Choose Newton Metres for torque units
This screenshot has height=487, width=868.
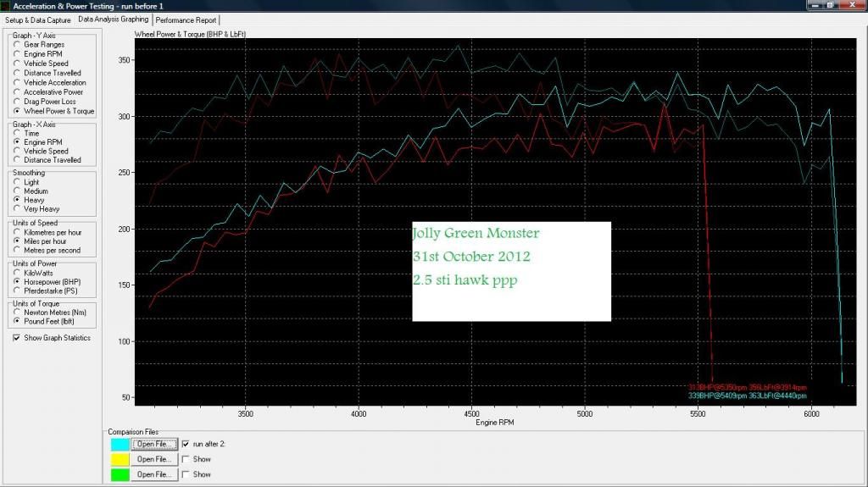pyautogui.click(x=17, y=313)
